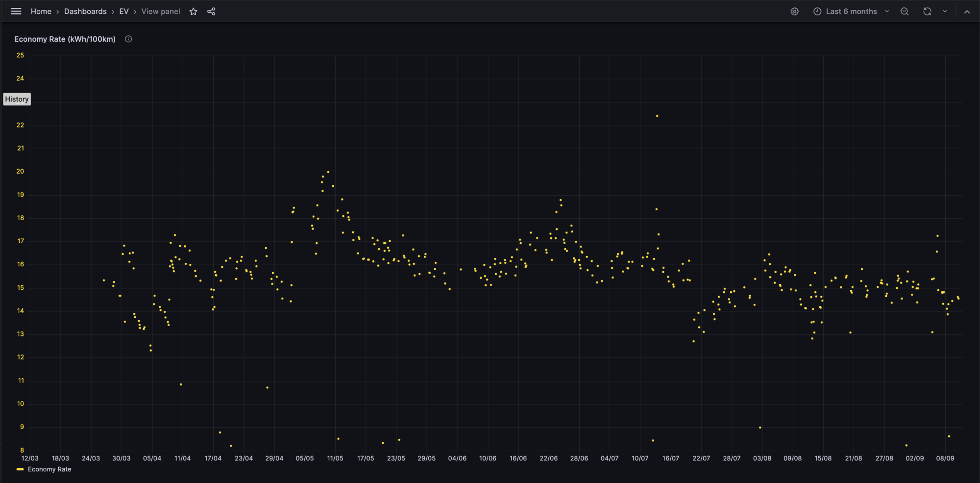Click the View panel breadcrumb

[x=161, y=11]
